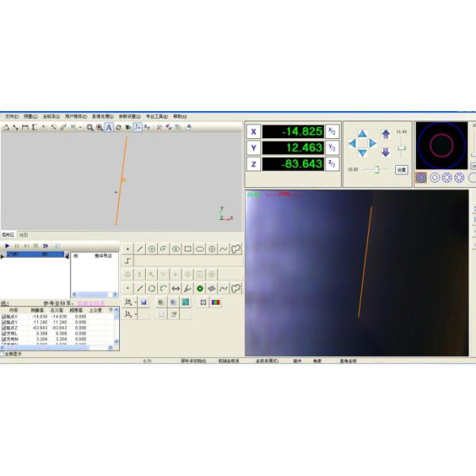Pick the ellipse measurement tool
This screenshot has width=476, height=476.
pos(200,248)
